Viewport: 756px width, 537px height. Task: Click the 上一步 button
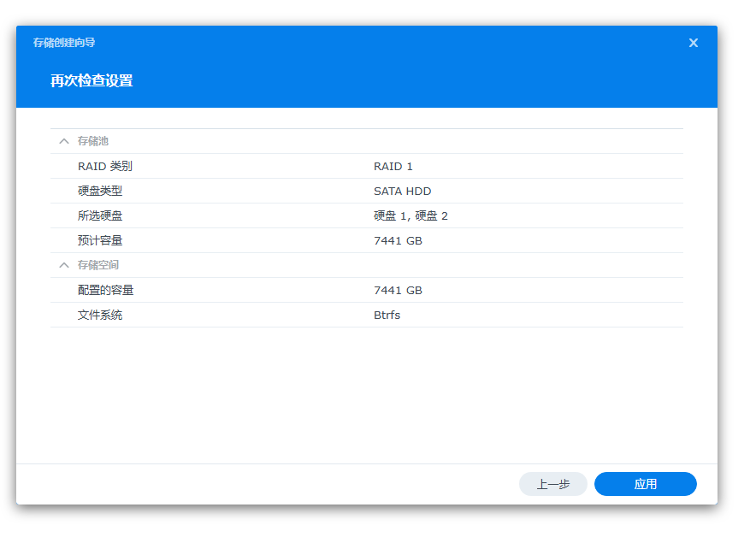[x=552, y=484]
